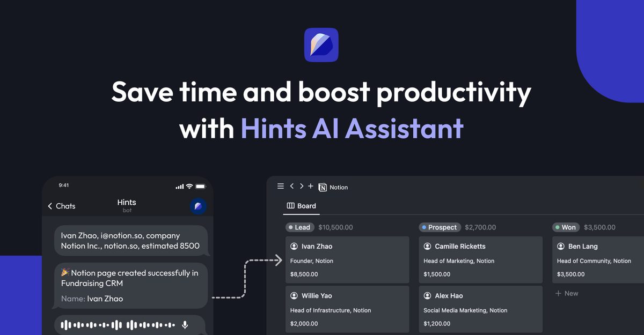Click the Won status tag
Image resolution: width=644 pixels, height=335 pixels.
point(566,227)
